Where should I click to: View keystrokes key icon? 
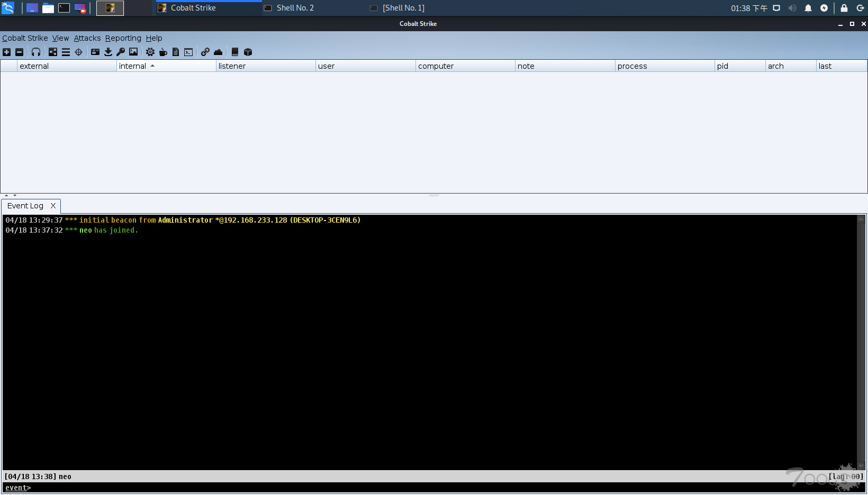coord(121,52)
